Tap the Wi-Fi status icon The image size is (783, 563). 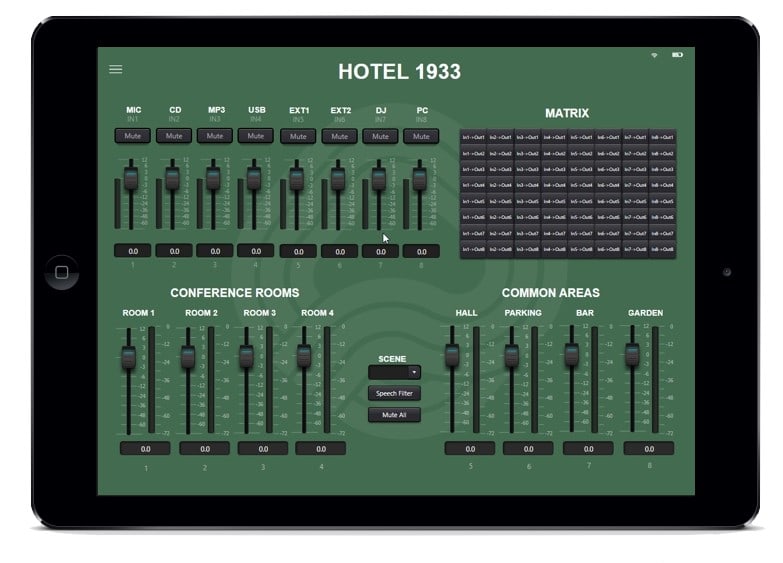(654, 55)
